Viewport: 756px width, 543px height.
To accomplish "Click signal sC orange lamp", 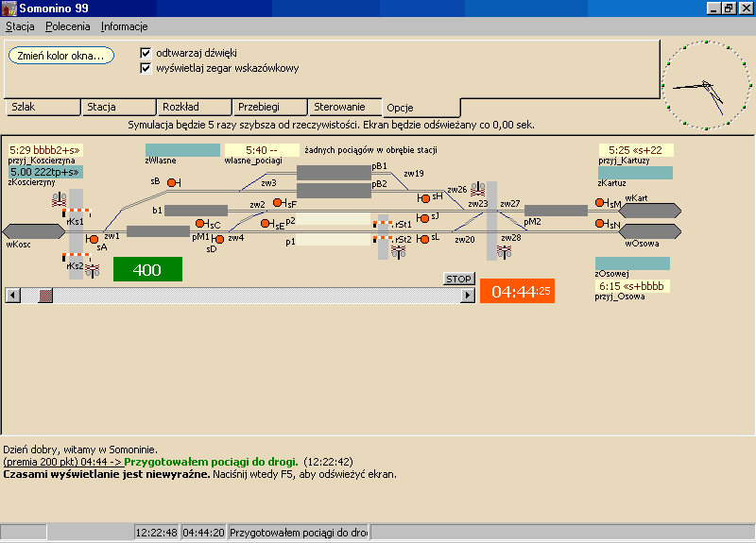I will [199, 223].
